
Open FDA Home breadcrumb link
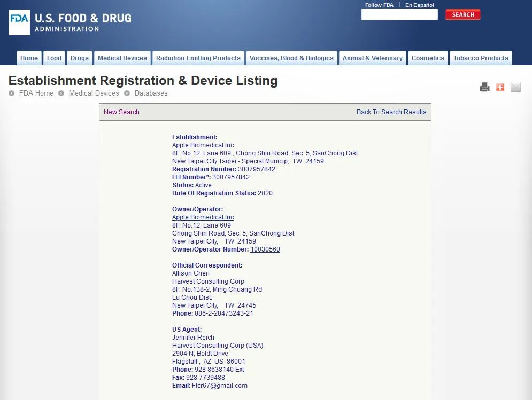pos(36,93)
